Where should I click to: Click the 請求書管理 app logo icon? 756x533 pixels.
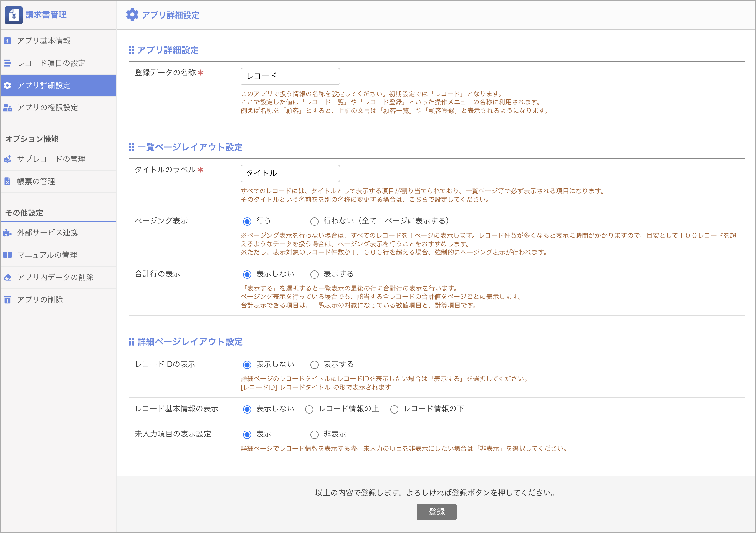(x=14, y=15)
